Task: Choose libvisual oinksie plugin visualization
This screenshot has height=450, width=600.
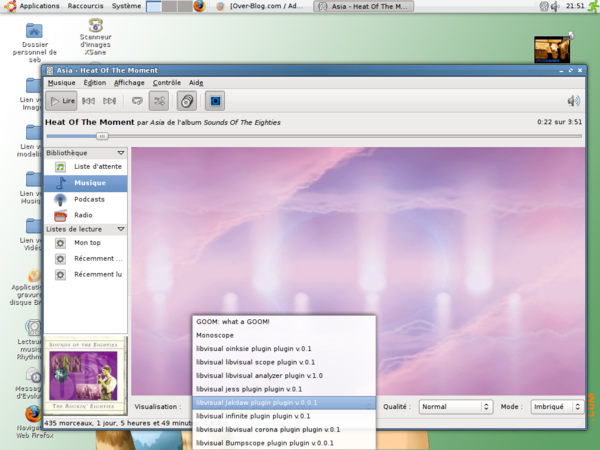Action: [x=284, y=349]
